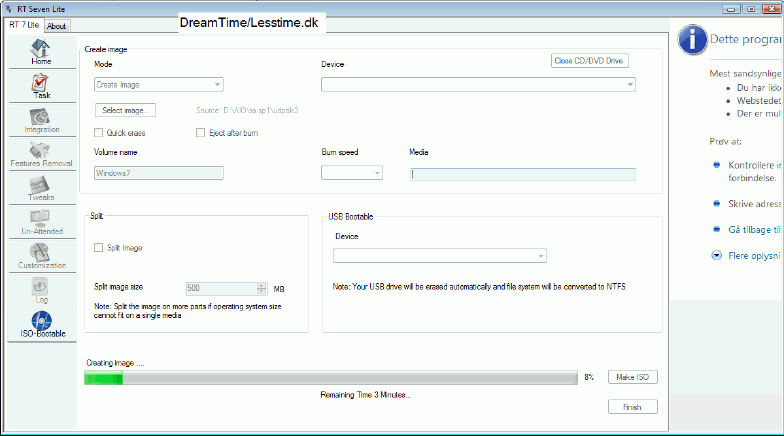Click the Close CD/DVD Drive button
This screenshot has width=784, height=436.
pyautogui.click(x=590, y=60)
